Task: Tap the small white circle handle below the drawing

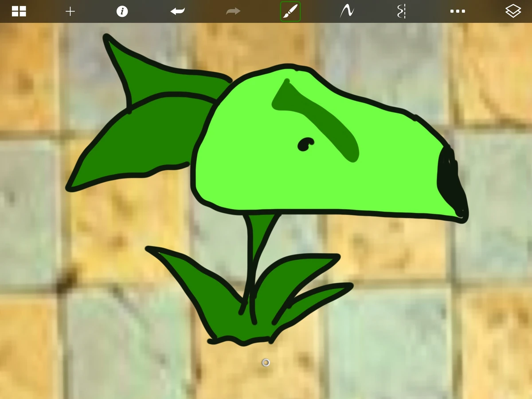Action: pos(265,362)
